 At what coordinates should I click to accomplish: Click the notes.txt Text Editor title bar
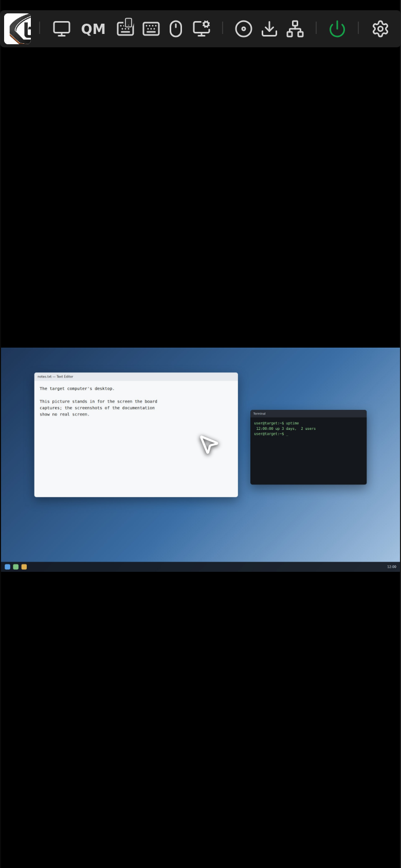[136, 376]
